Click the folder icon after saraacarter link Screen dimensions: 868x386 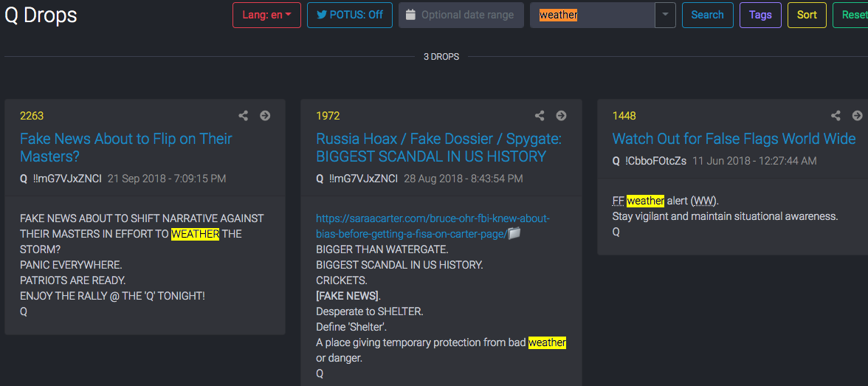click(x=515, y=234)
